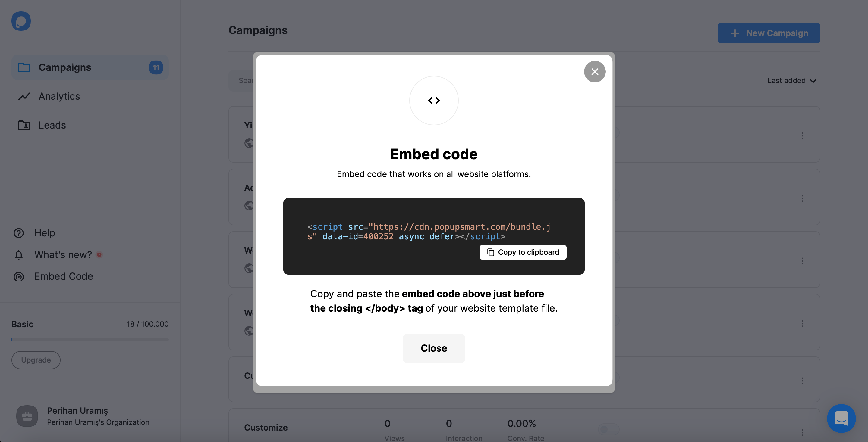Click the X close icon on modal
868x442 pixels.
click(x=594, y=72)
